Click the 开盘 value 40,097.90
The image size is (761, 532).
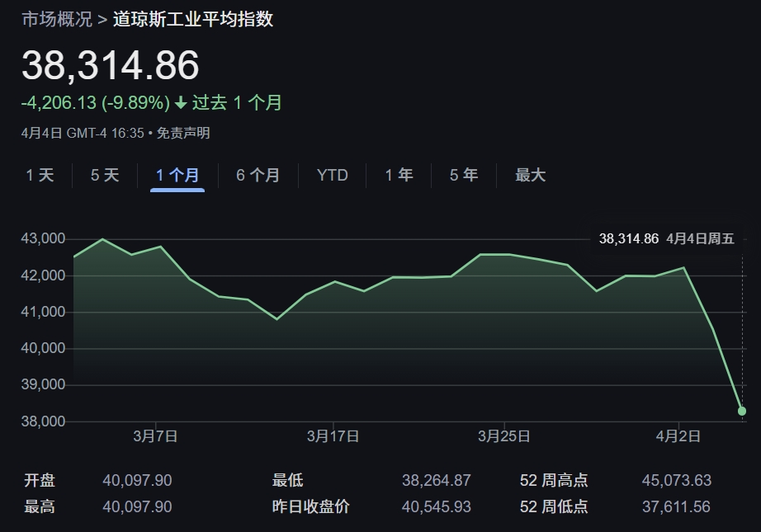[137, 480]
